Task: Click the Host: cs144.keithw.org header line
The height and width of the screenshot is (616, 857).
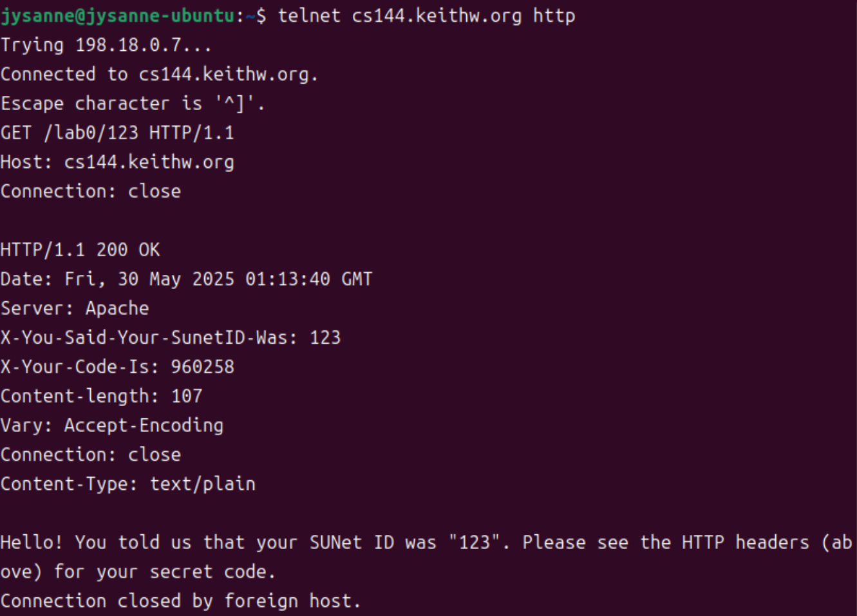Action: coord(117,162)
